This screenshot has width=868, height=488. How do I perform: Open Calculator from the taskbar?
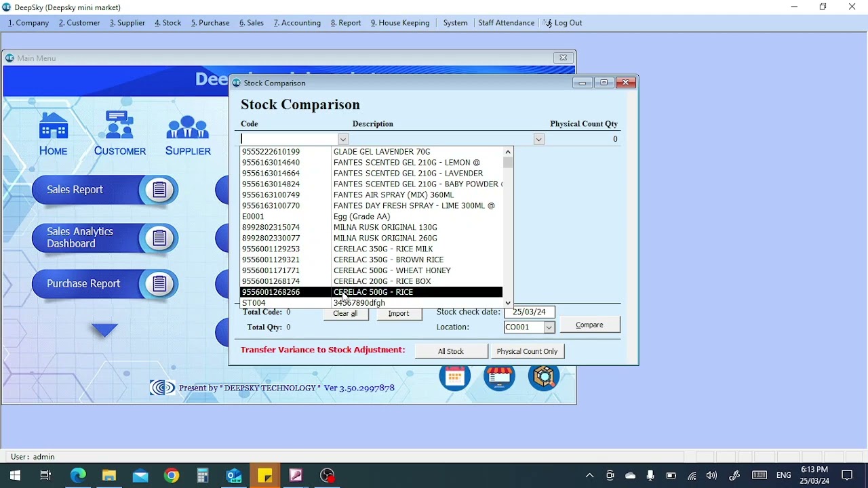tap(203, 475)
